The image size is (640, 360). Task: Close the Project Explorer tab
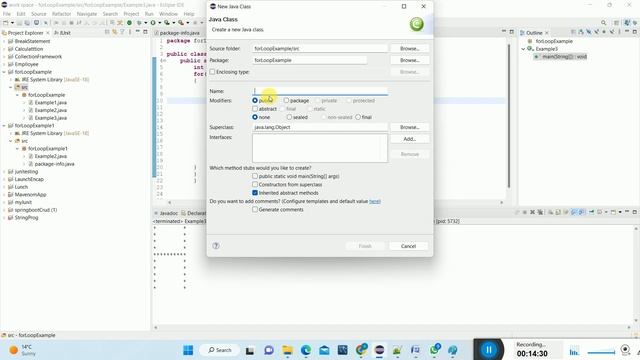click(48, 33)
